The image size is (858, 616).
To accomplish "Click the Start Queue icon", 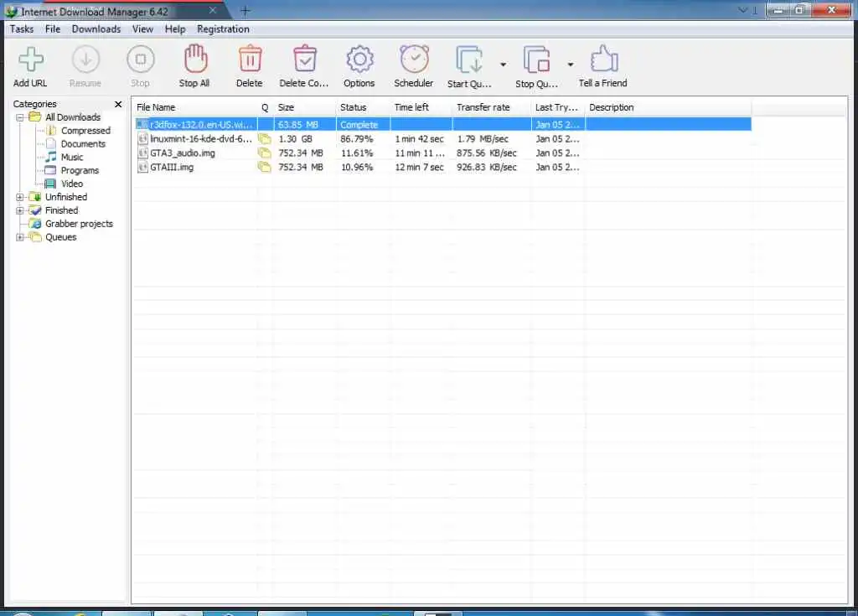I will [469, 60].
